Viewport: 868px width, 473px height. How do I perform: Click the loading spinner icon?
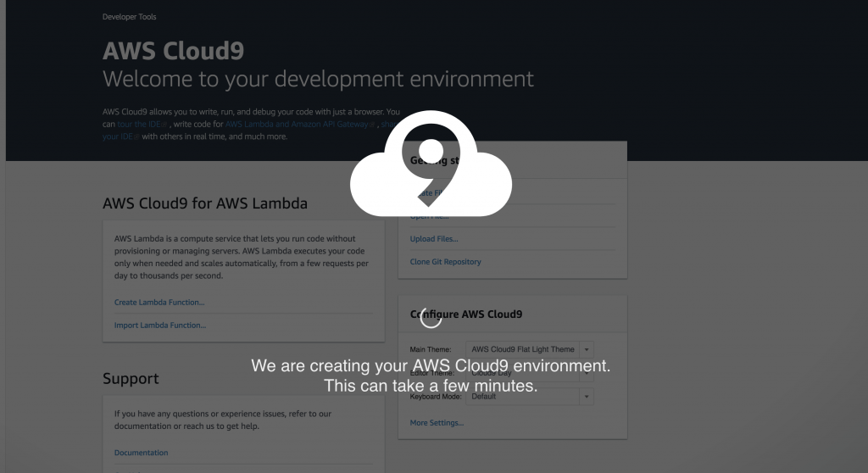click(431, 318)
